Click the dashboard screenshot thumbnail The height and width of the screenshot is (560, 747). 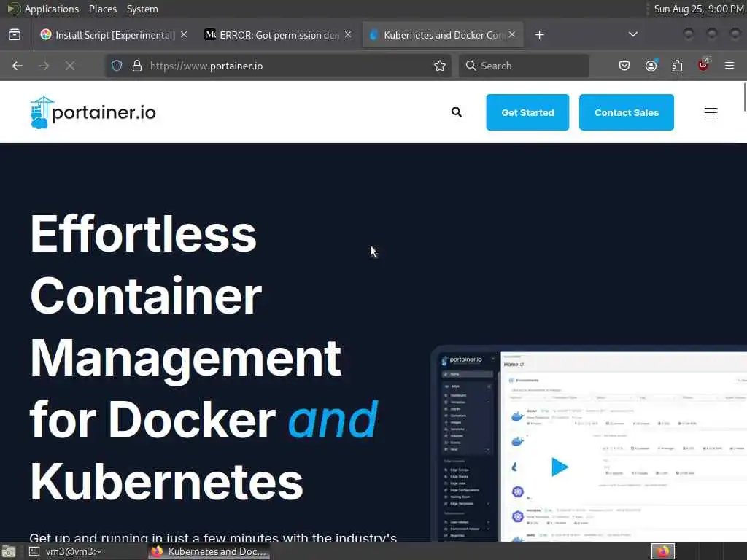tap(589, 444)
